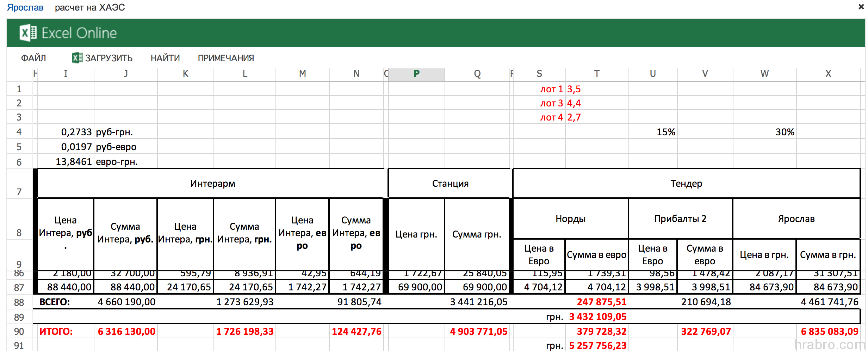
Task: Select the cell showing 30%
Action: point(764,132)
